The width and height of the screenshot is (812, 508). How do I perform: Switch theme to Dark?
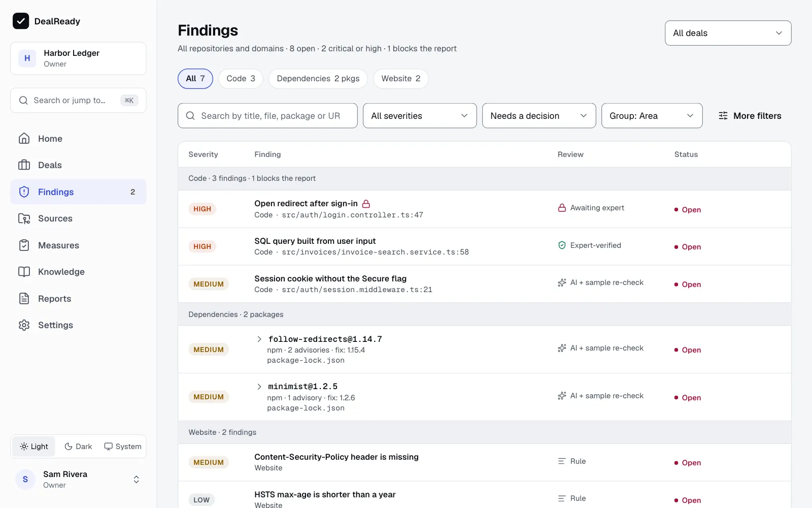78,447
